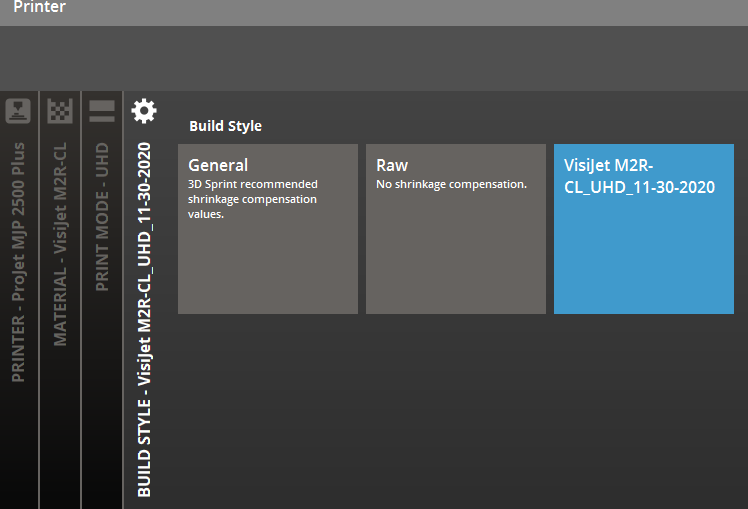Image resolution: width=748 pixels, height=509 pixels.
Task: Click the Printer window title
Action: tap(39, 8)
